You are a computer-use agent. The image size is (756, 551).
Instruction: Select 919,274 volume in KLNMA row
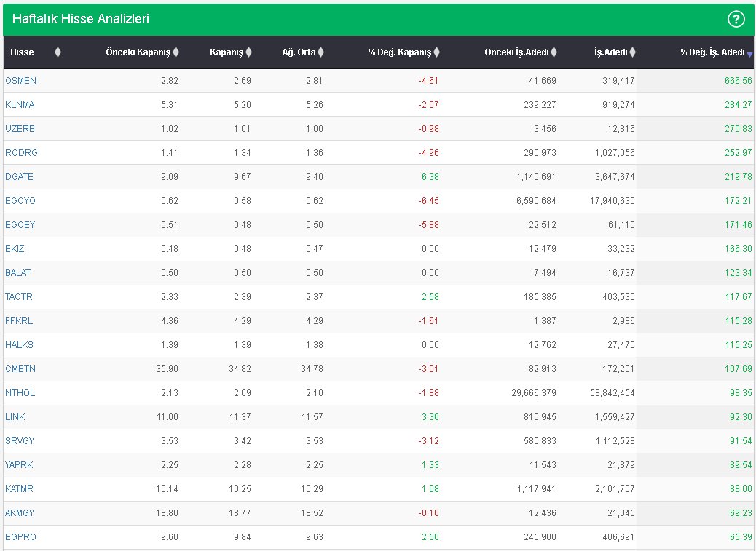point(618,105)
